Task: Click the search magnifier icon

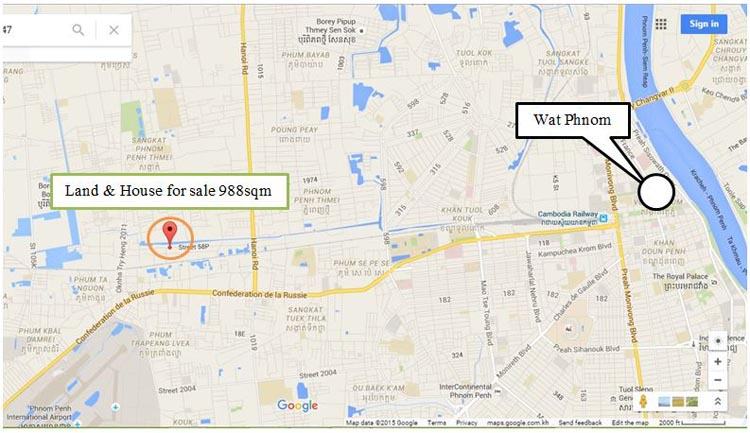Action: tap(78, 30)
